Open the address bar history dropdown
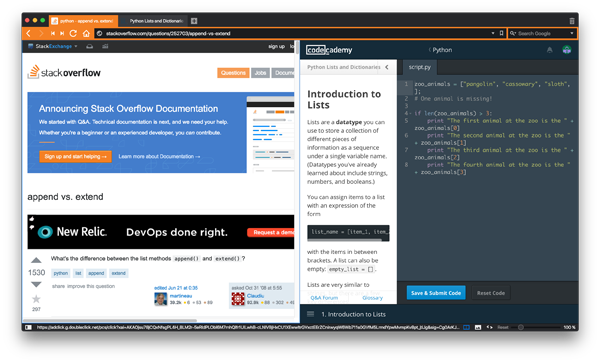This screenshot has height=362, width=600. click(493, 33)
